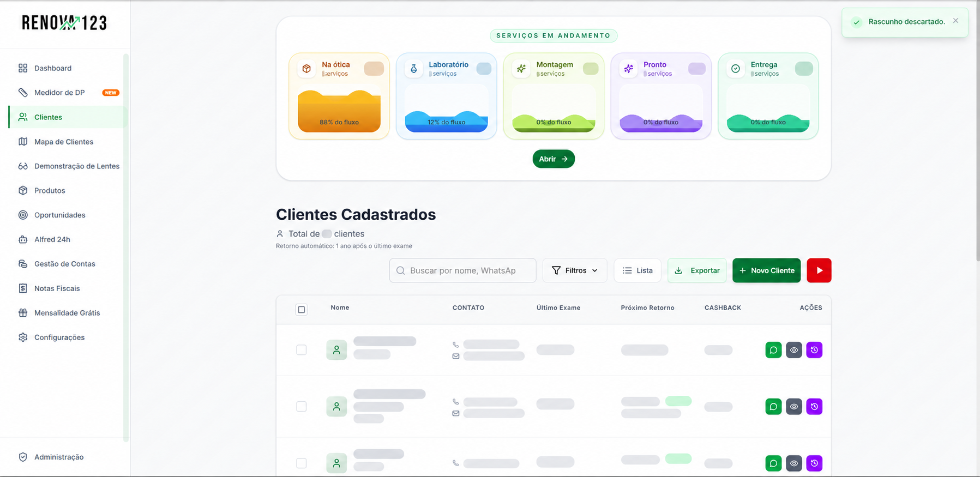The width and height of the screenshot is (980, 477).
Task: Click the Administração shield icon
Action: [23, 457]
